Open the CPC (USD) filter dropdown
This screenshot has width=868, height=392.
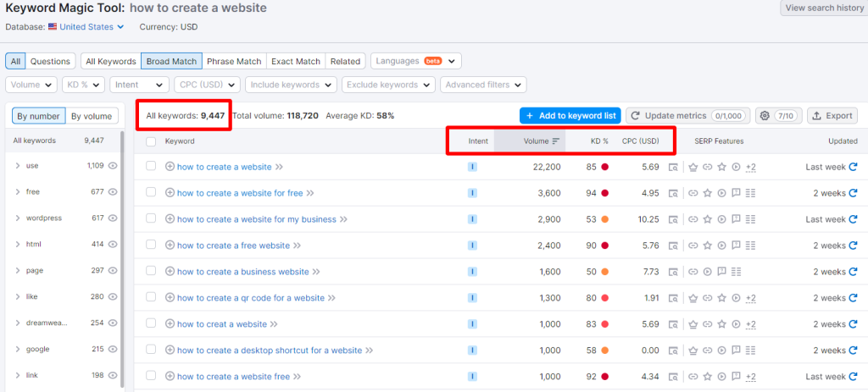207,85
